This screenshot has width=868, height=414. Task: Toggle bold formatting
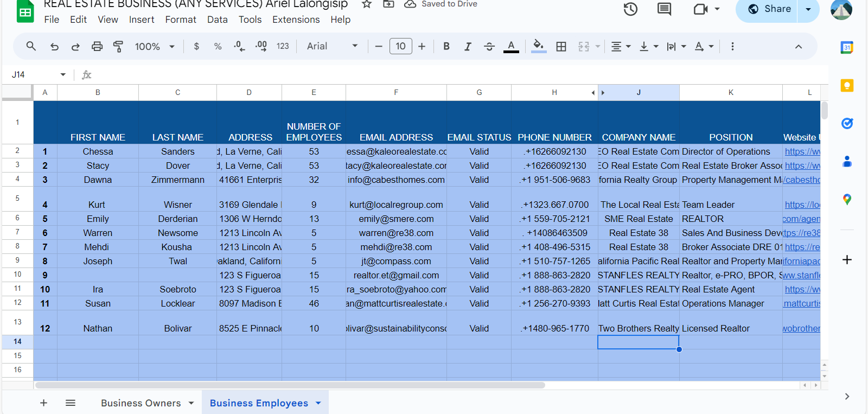(x=446, y=47)
